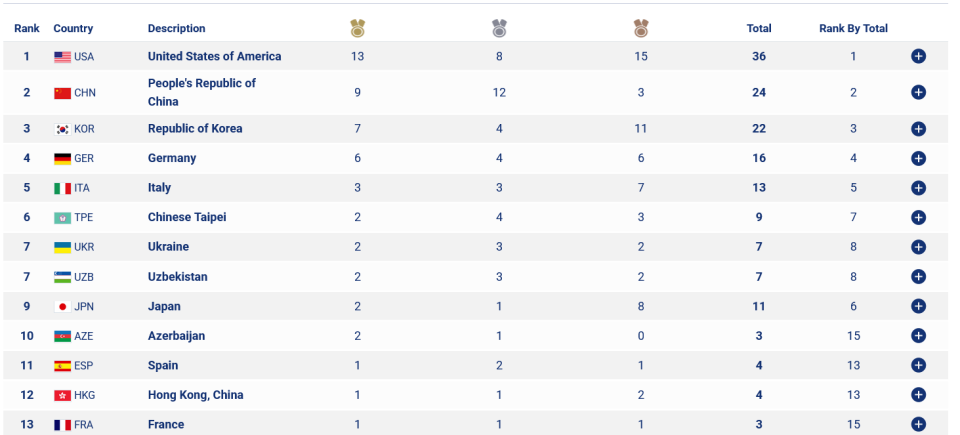Click the USA flag icon
Screen dimensions: 960x435
62,57
